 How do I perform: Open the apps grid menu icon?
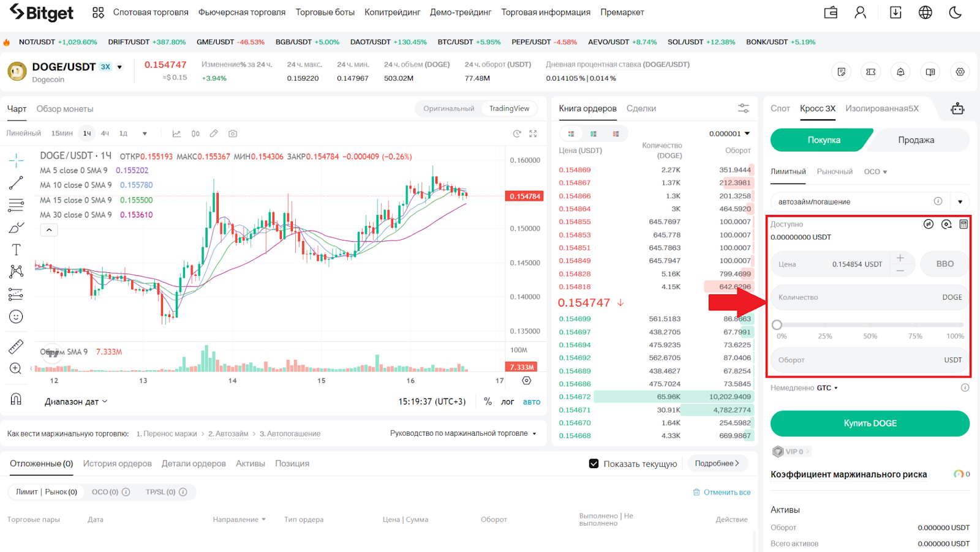(98, 12)
